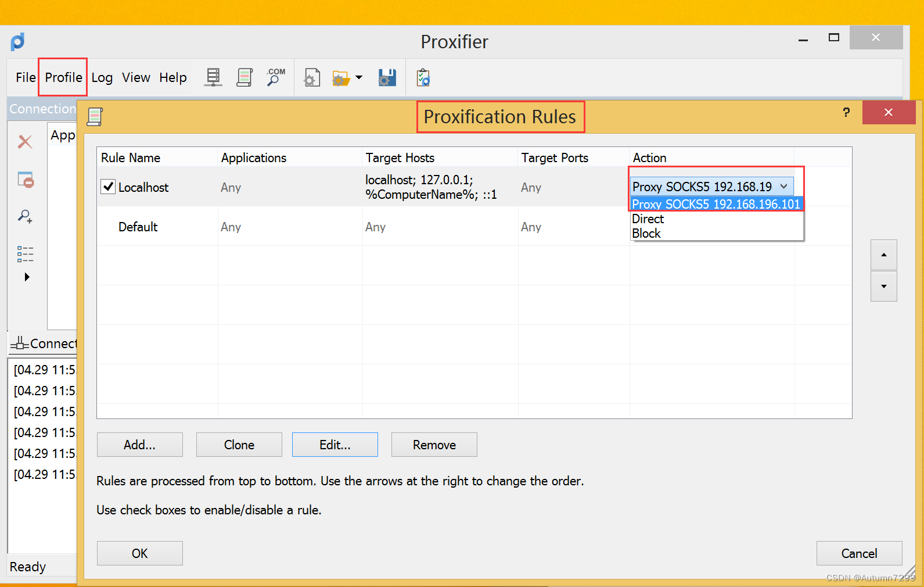Click the Remove button

pos(434,445)
